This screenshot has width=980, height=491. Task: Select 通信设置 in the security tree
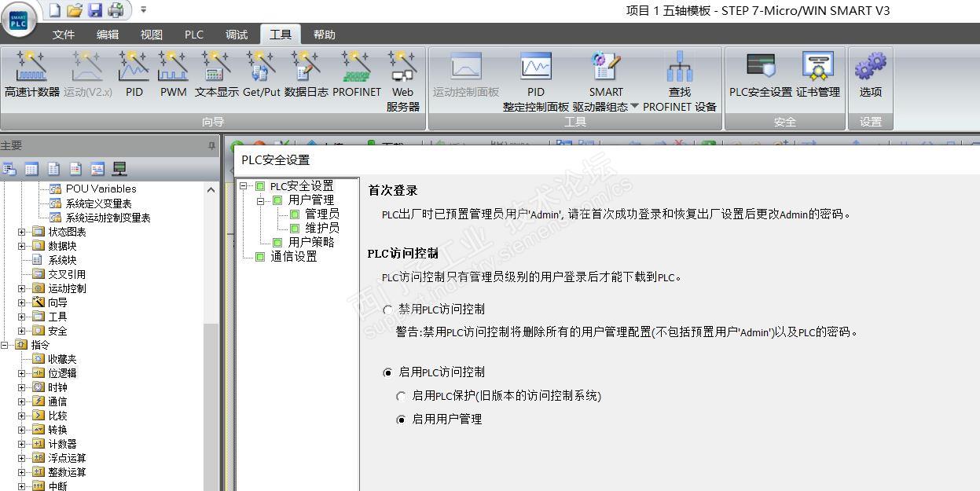294,257
